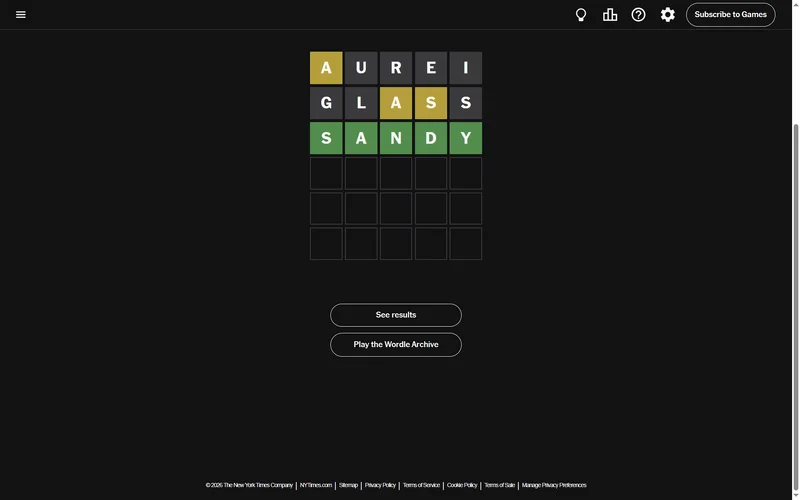Select the green S tile in SANDY
This screenshot has height=500, width=800.
click(x=326, y=138)
